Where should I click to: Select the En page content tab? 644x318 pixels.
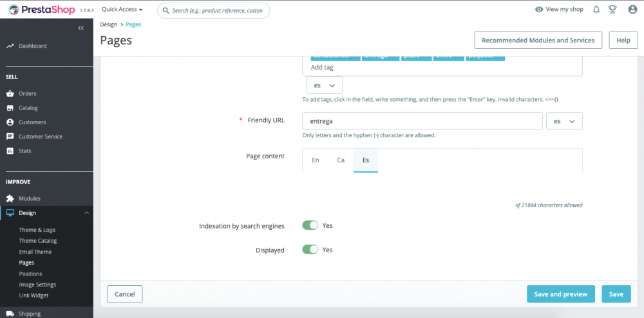(x=316, y=160)
